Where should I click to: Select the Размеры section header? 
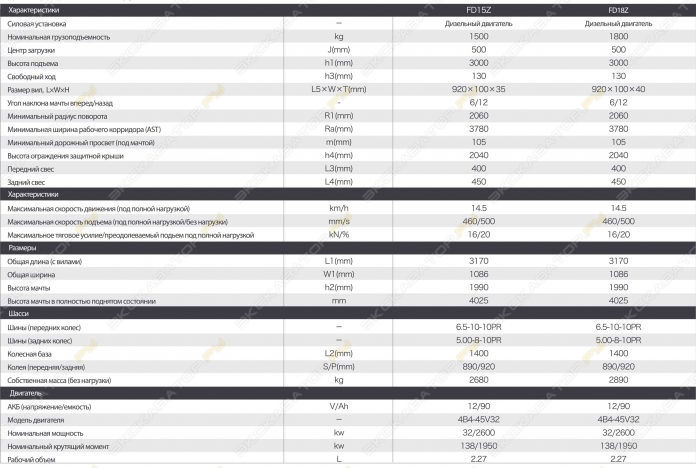22,248
